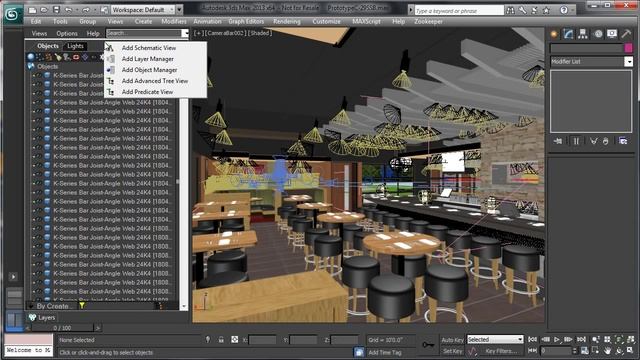Click the New Scene toolbar icon
This screenshot has width=640, height=360.
(32, 10)
